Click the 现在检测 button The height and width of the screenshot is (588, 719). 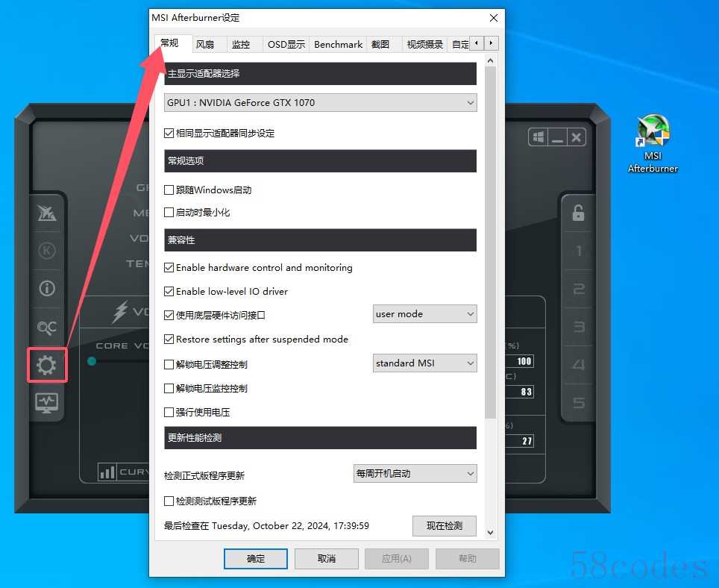click(445, 525)
